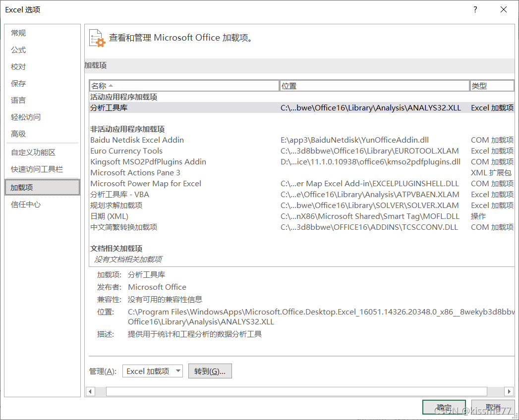Close the Excel 选项 dialog
The height and width of the screenshot is (420, 519).
click(504, 9)
